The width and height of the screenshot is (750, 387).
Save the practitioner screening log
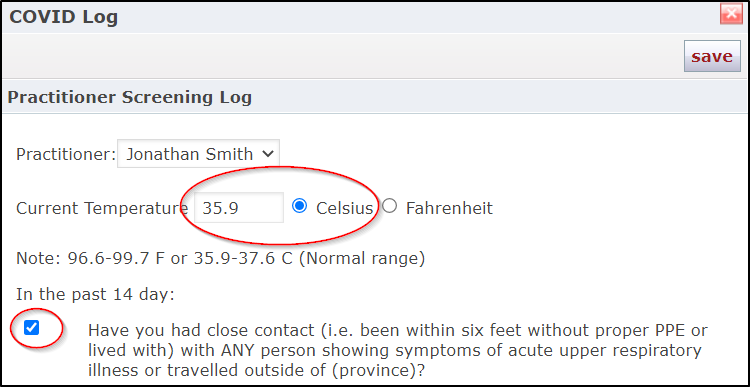712,56
